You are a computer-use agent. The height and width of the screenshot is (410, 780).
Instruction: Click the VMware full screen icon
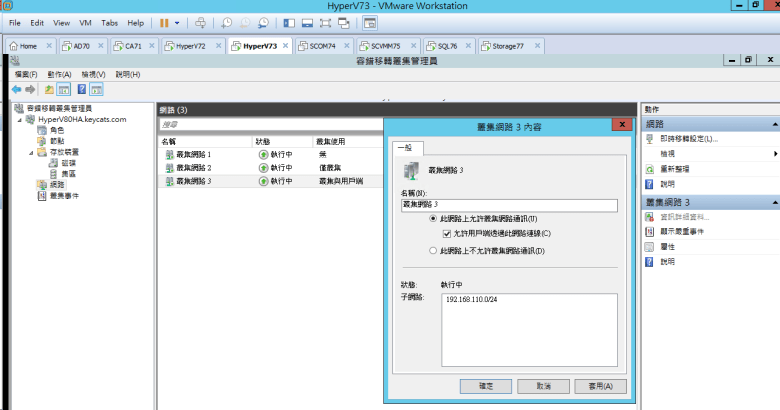click(325, 22)
